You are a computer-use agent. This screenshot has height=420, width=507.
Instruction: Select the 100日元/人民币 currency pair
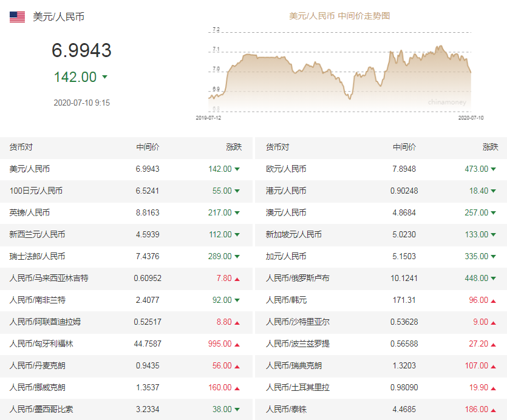pos(36,191)
